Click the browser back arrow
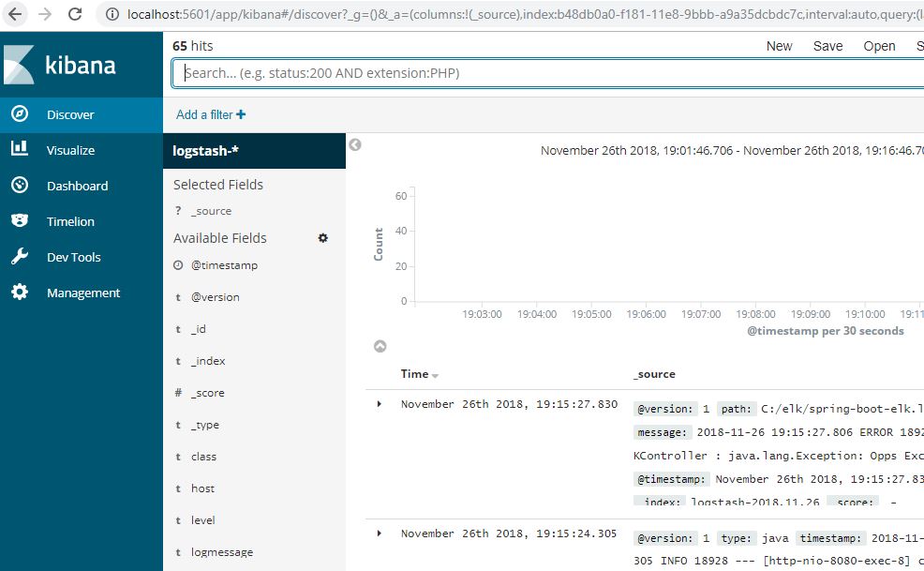 [15, 13]
